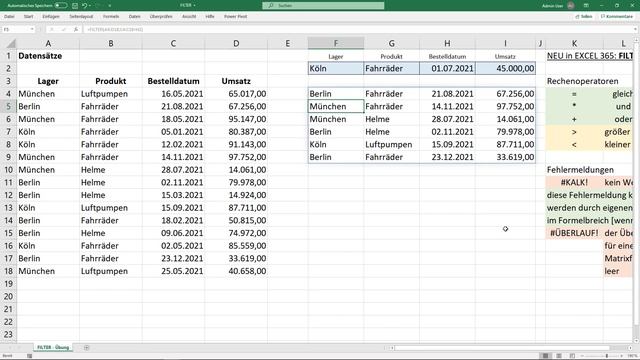Open the Daten ribbon tab
The image size is (640, 360).
click(134, 16)
